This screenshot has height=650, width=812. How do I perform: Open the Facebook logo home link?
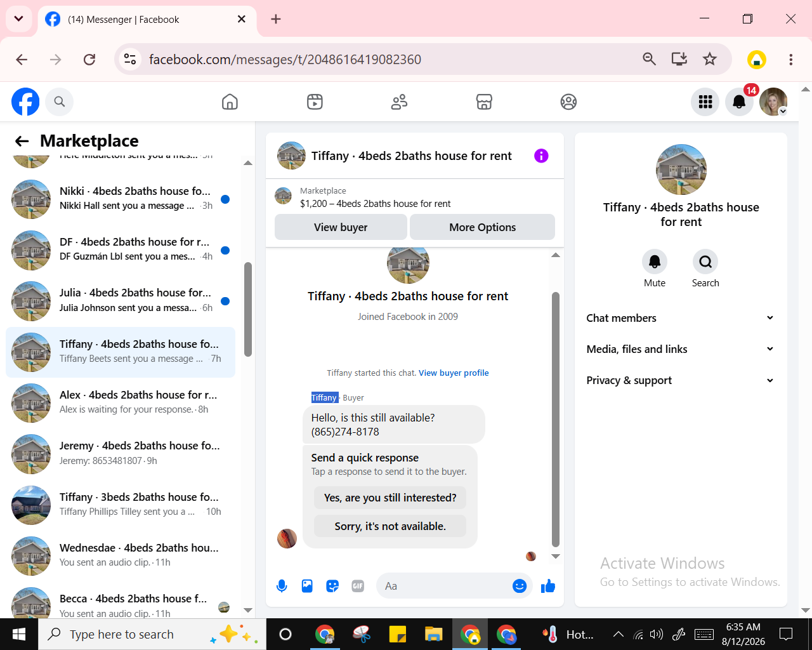coord(25,102)
